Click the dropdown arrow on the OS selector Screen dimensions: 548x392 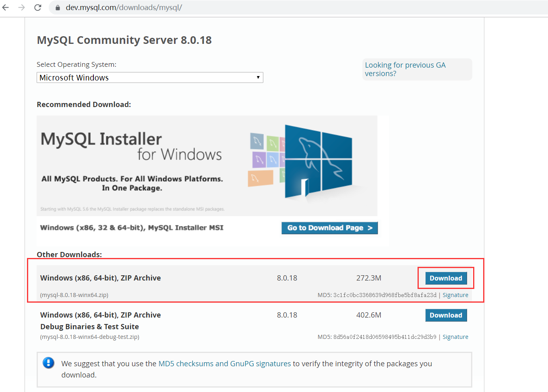pyautogui.click(x=258, y=77)
